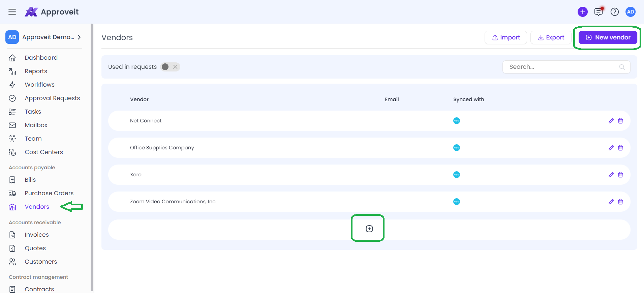The image size is (644, 293).
Task: Select Vendors in the sidebar
Action: tap(37, 207)
